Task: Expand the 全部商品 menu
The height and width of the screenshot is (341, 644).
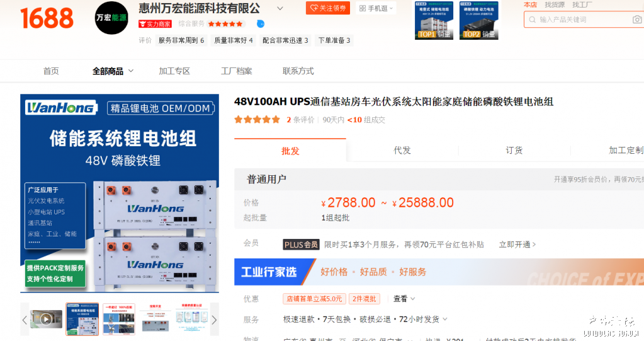Action: click(113, 71)
